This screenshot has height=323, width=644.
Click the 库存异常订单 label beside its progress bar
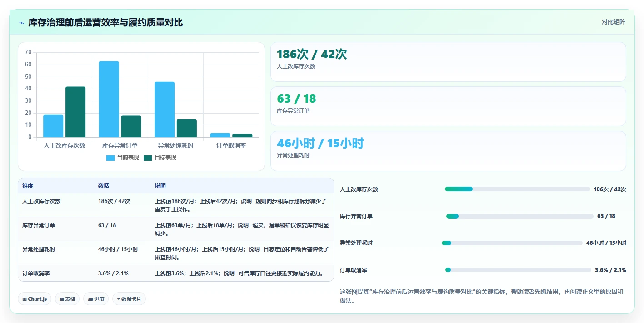pyautogui.click(x=356, y=216)
